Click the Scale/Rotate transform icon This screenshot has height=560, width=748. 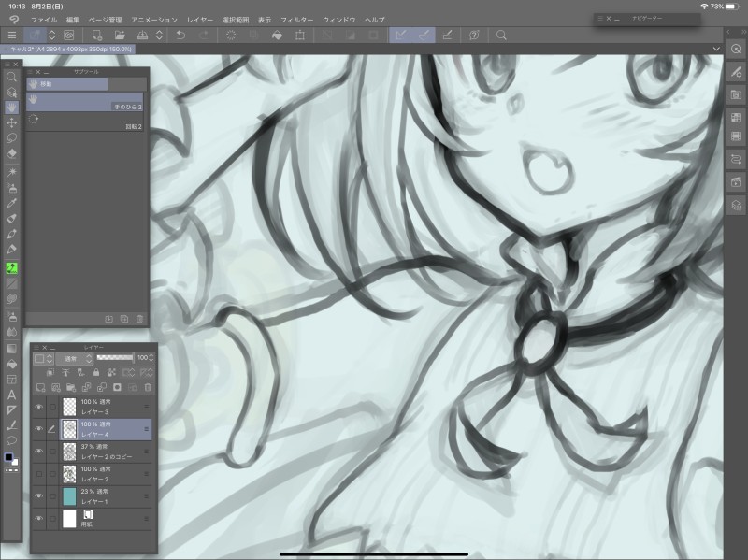[300, 36]
